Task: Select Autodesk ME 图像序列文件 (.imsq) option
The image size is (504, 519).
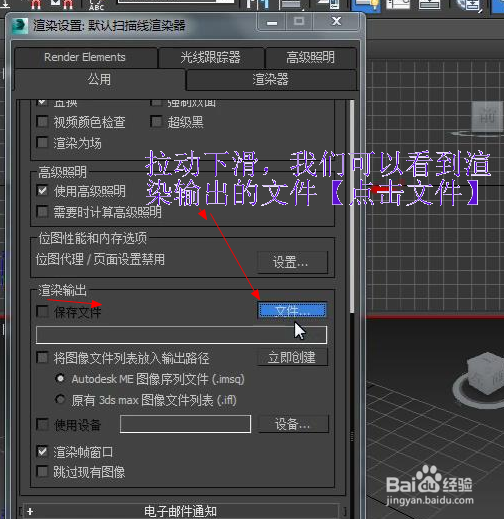Action: (60, 379)
